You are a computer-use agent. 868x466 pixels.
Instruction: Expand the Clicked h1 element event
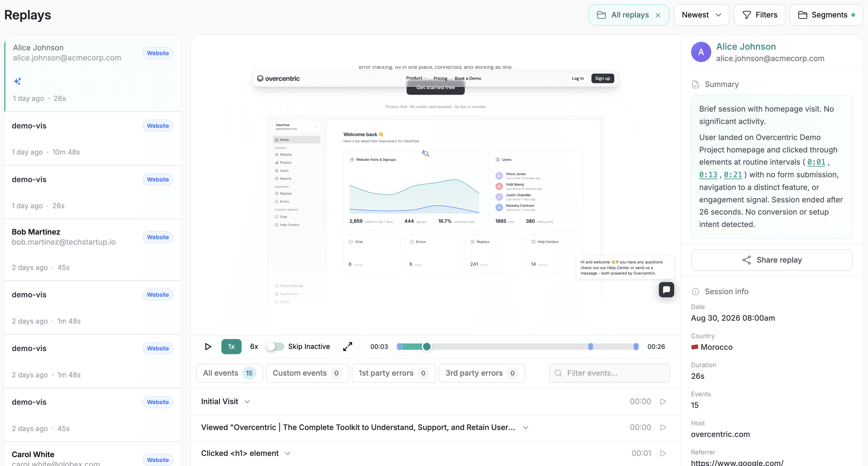coord(288,454)
